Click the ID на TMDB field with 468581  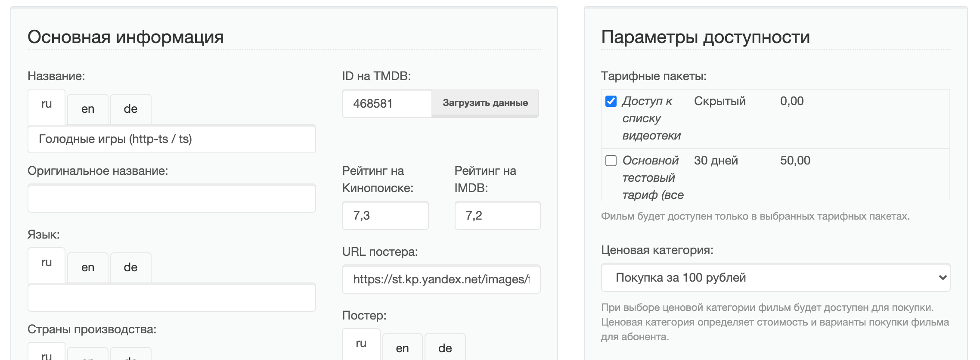coord(387,103)
